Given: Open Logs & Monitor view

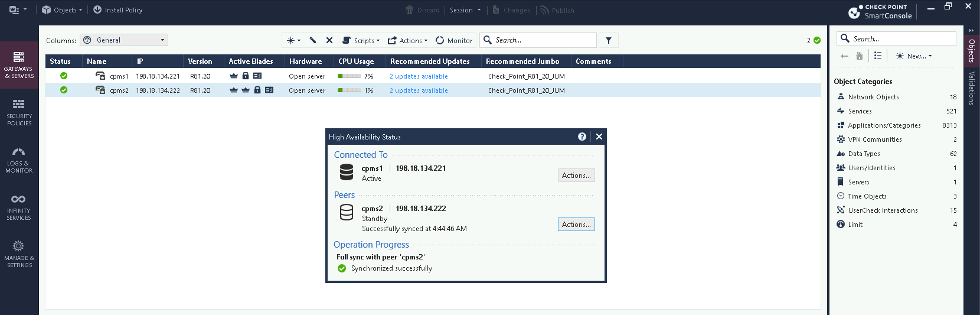Looking at the screenshot, I should (19, 159).
